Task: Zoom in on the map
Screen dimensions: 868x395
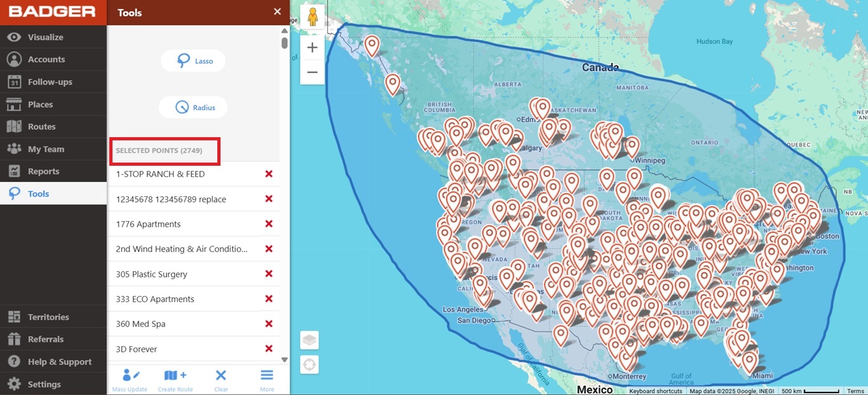Action: [312, 48]
